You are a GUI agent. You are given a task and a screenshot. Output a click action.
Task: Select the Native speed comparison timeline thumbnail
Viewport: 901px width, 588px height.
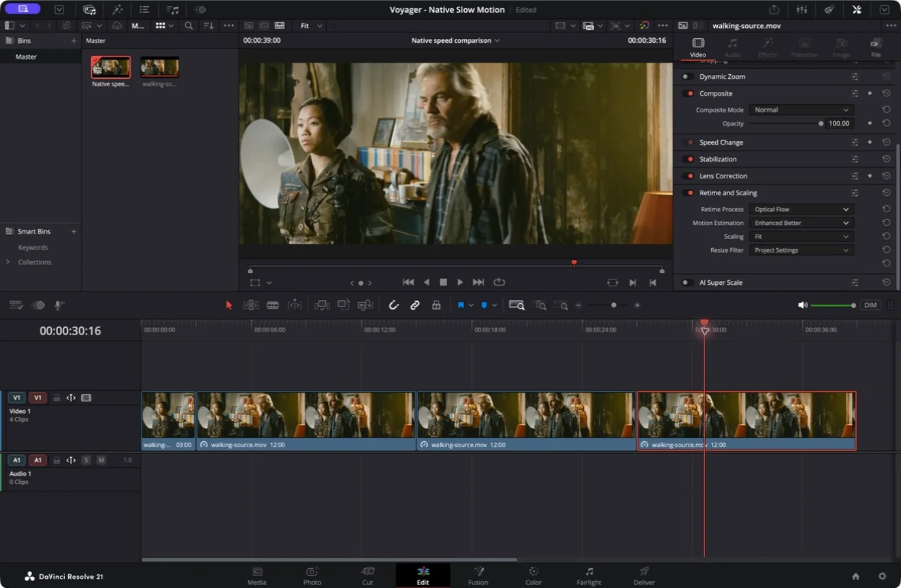[111, 68]
